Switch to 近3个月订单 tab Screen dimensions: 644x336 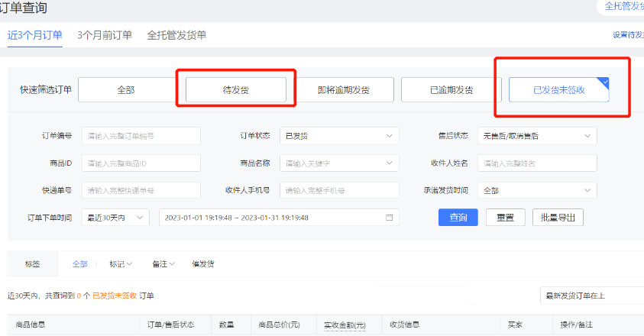click(x=35, y=35)
